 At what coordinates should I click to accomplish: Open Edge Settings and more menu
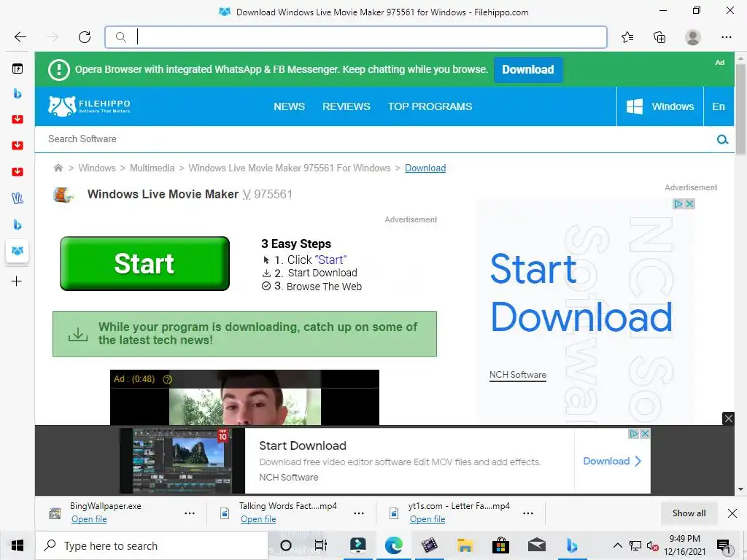point(727,36)
